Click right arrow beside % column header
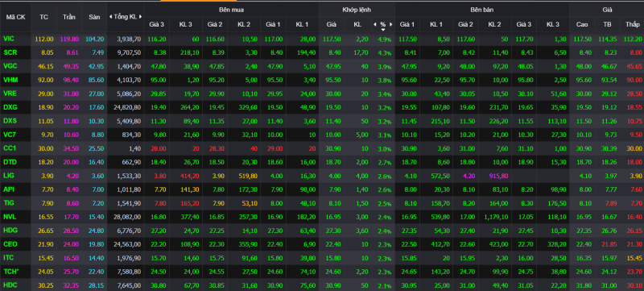 tap(390, 24)
